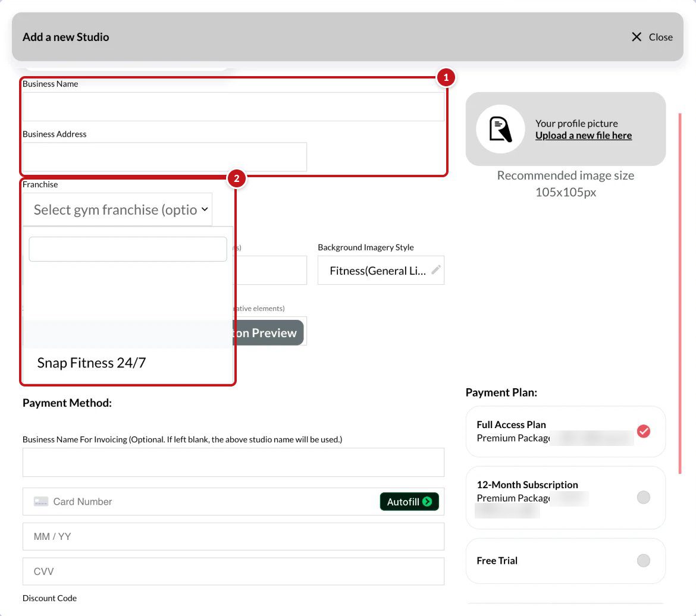Edit Background Imagery Style pencil icon

pos(436,269)
